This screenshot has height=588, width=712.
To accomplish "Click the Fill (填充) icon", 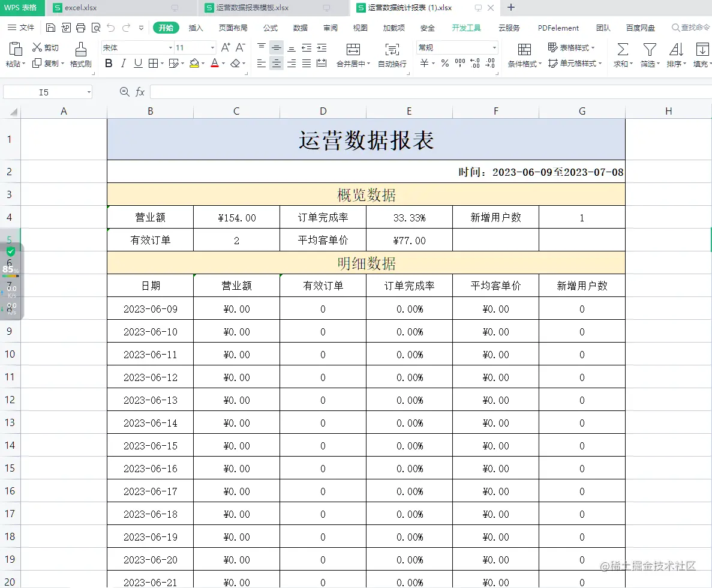I will (702, 49).
